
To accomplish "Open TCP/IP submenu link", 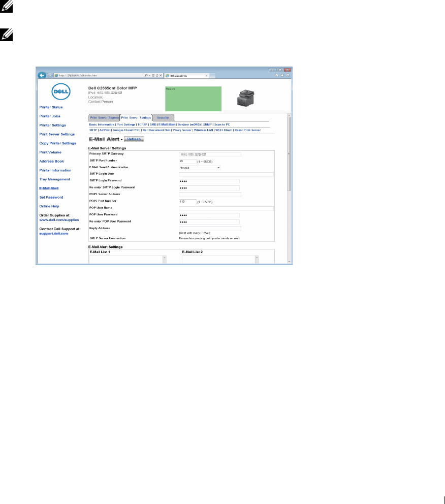I will click(x=142, y=124).
